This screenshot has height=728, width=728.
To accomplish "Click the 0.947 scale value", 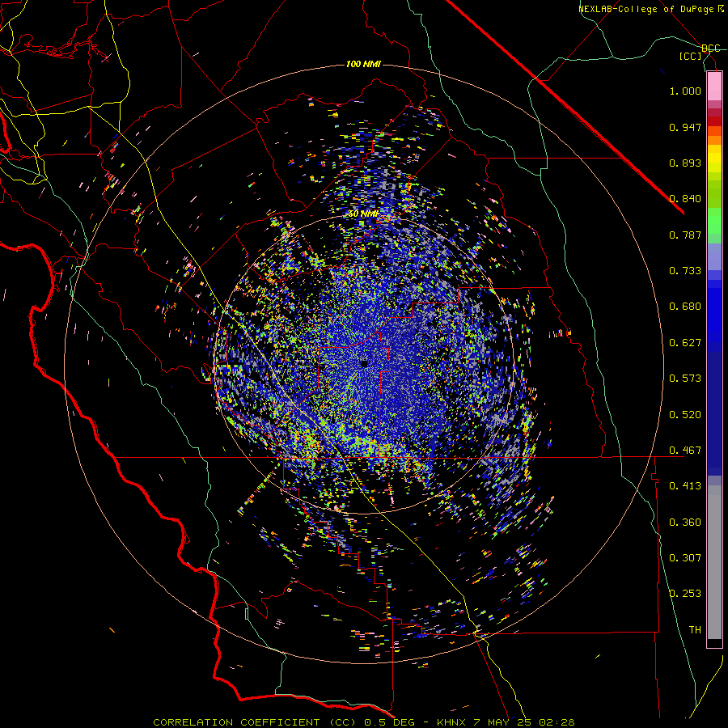I will (685, 127).
